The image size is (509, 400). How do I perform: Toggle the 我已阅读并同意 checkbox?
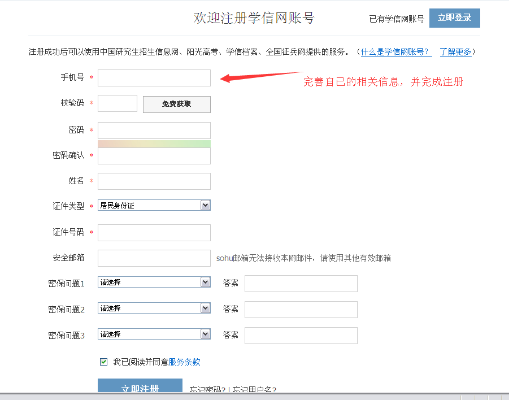pyautogui.click(x=104, y=362)
